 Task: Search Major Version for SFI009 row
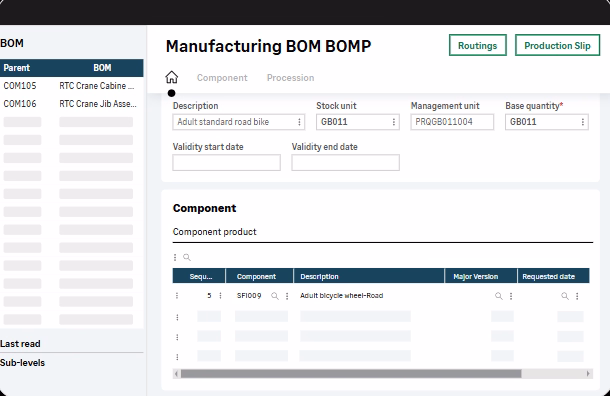[498, 296]
